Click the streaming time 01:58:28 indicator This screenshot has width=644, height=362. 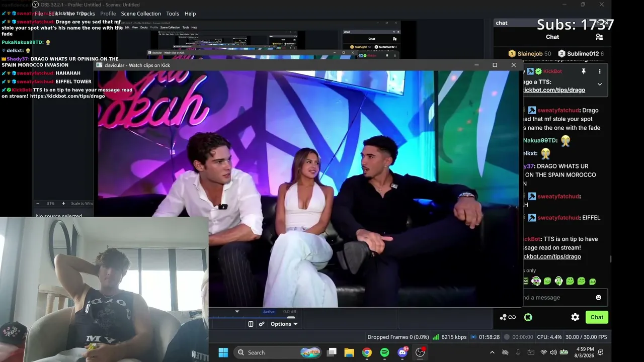485,337
